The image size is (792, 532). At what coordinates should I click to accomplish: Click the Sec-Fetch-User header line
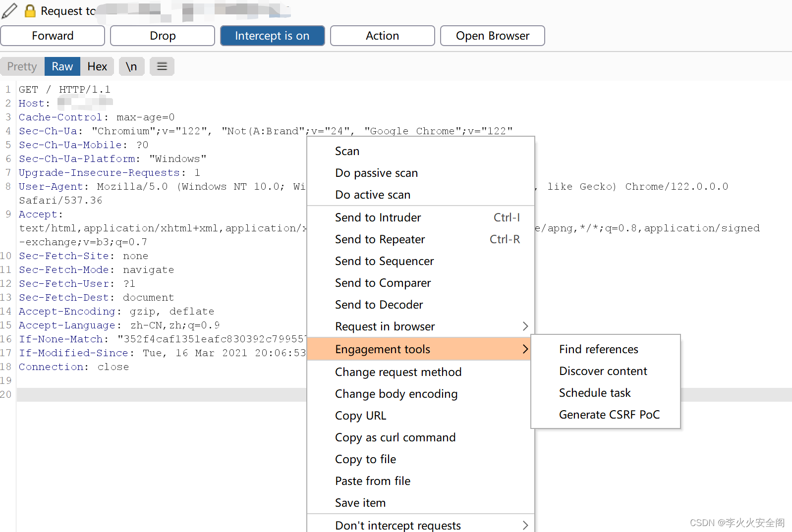[77, 284]
